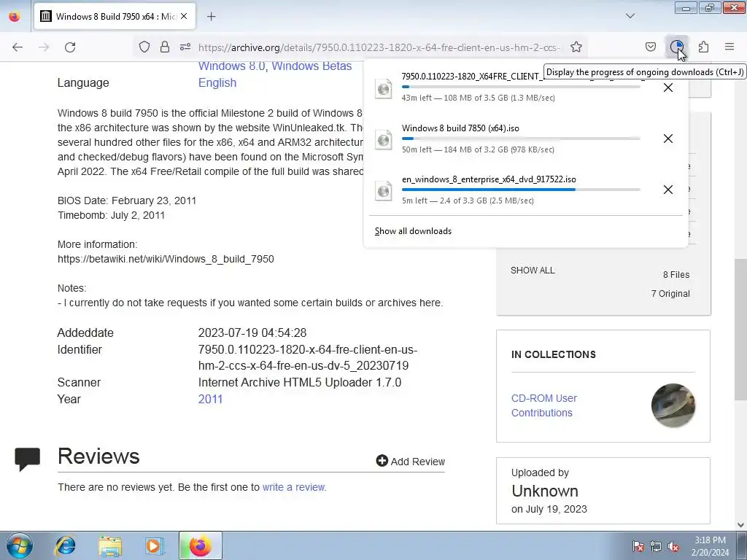
Task: Click Add Review button
Action: (x=410, y=461)
